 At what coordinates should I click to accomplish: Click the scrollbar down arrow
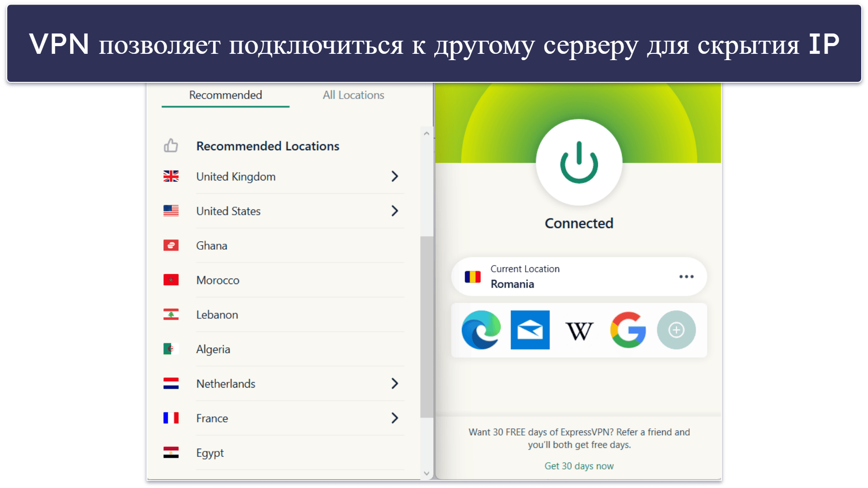click(427, 473)
